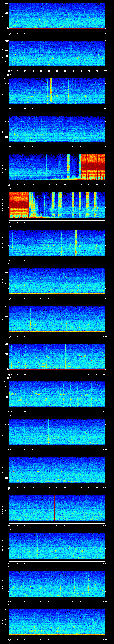Select the red marker in the 16:13:00 panel
Screen dimensions: 114x644
(x=10, y=470)
